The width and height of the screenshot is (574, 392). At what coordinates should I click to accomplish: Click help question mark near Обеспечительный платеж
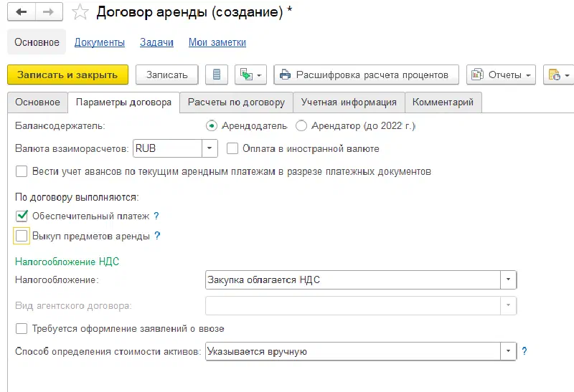(x=156, y=216)
